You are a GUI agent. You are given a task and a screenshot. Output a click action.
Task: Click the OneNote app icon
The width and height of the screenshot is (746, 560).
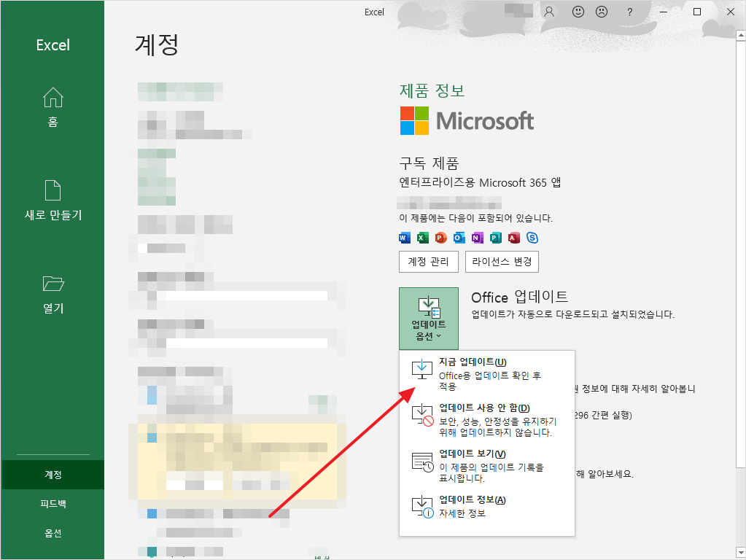point(477,238)
